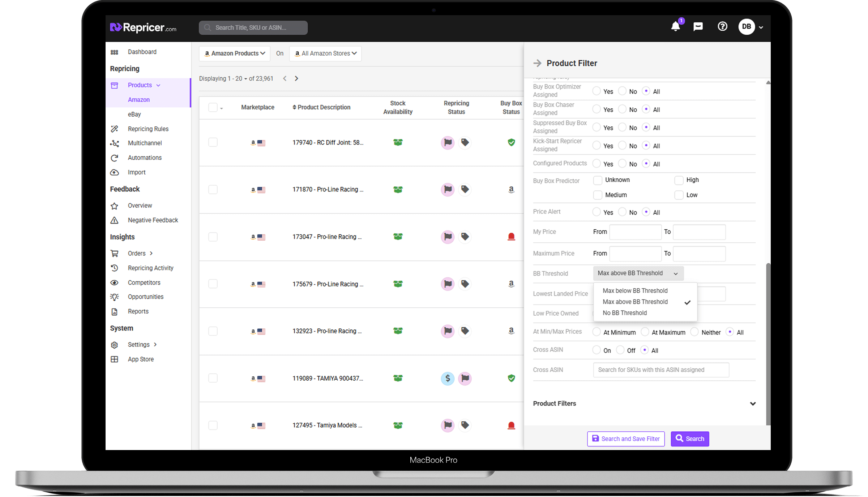Image resolution: width=868 pixels, height=497 pixels.
Task: Expand the Orders submenu arrow
Action: coord(151,254)
